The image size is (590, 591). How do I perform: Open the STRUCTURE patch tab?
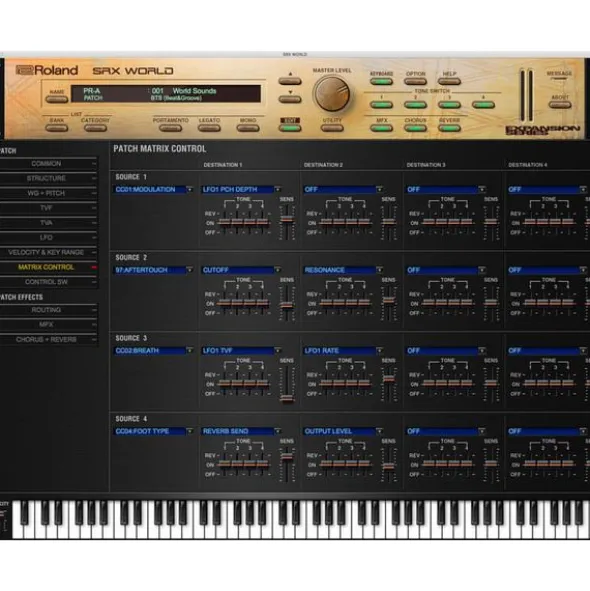click(48, 178)
